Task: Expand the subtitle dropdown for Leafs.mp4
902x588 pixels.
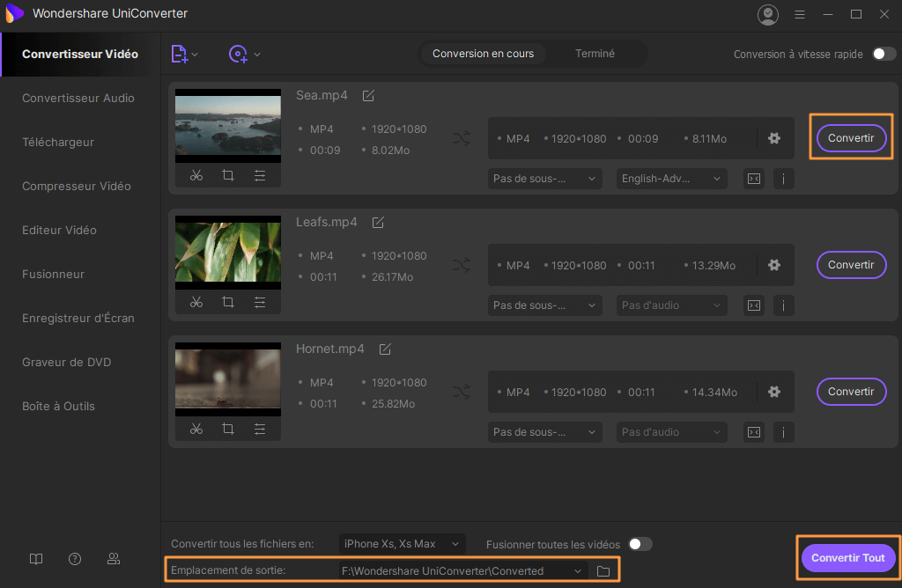Action: click(x=545, y=305)
